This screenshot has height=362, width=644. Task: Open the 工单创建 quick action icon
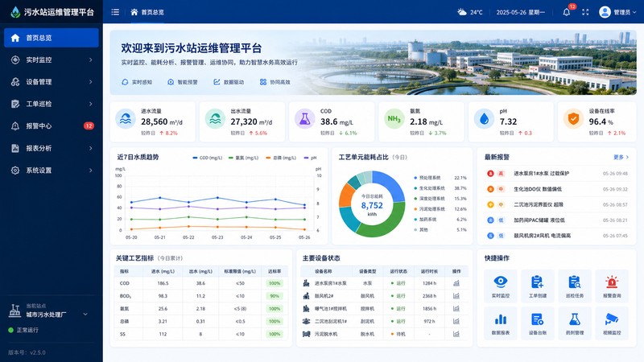537,282
